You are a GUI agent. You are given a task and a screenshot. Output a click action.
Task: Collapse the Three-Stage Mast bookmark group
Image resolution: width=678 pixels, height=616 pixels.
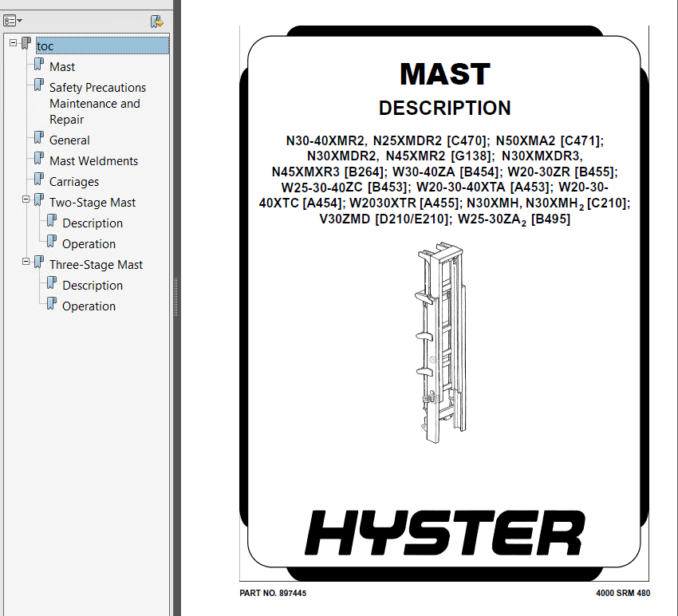tap(26, 262)
